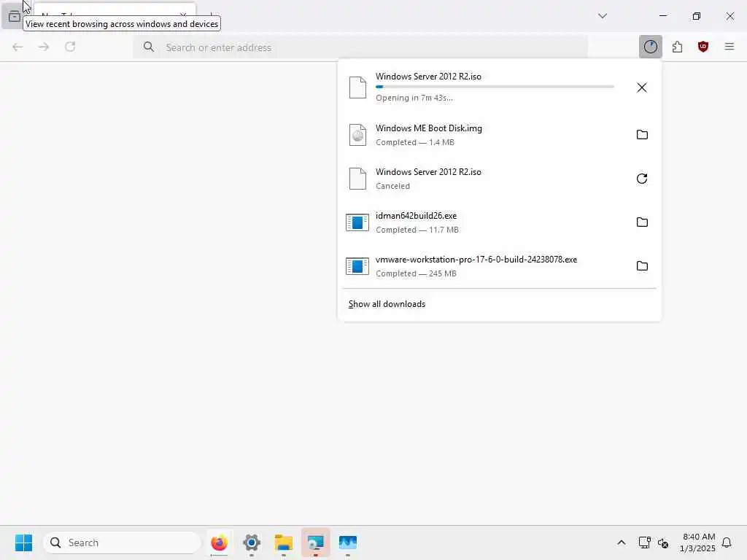
Task: Click the download progress bar for Windows Server ISO
Action: click(x=495, y=87)
